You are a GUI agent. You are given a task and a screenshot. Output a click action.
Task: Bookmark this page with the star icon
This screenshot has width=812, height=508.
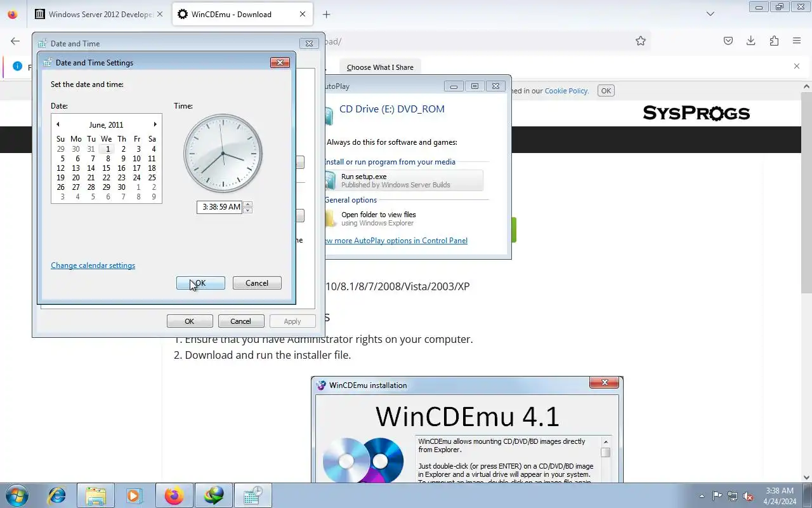tap(641, 41)
